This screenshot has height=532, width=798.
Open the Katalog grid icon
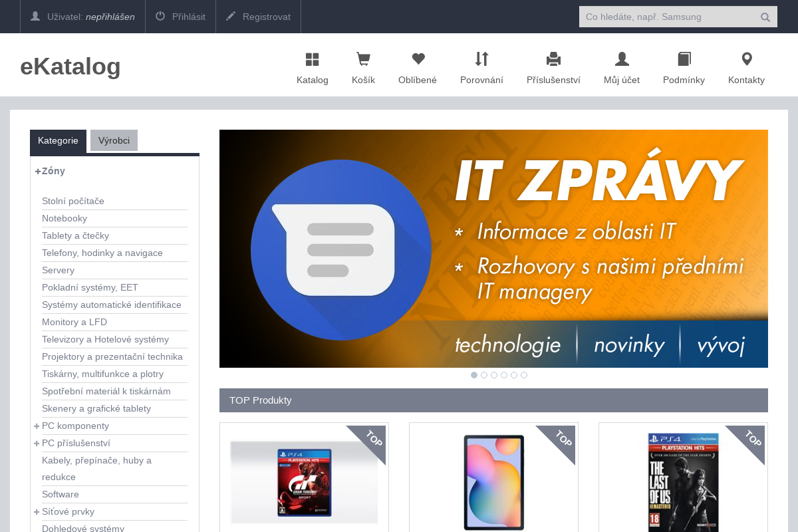(312, 60)
